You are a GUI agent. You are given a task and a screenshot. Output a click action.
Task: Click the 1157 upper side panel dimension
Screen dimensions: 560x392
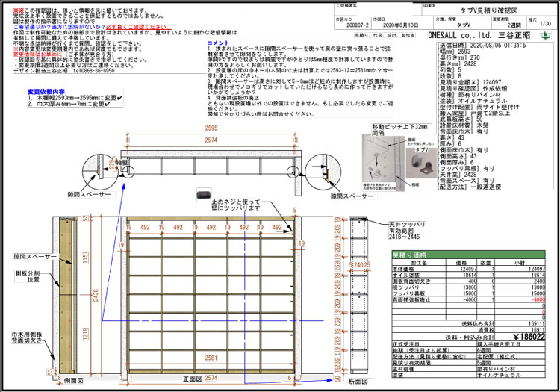click(x=85, y=258)
